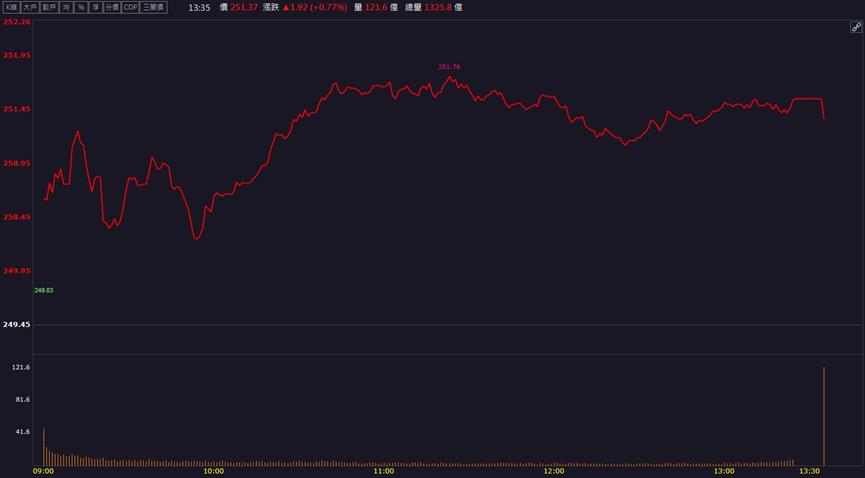
Task: Toggle the 淨 button in toolbar
Action: pos(96,7)
